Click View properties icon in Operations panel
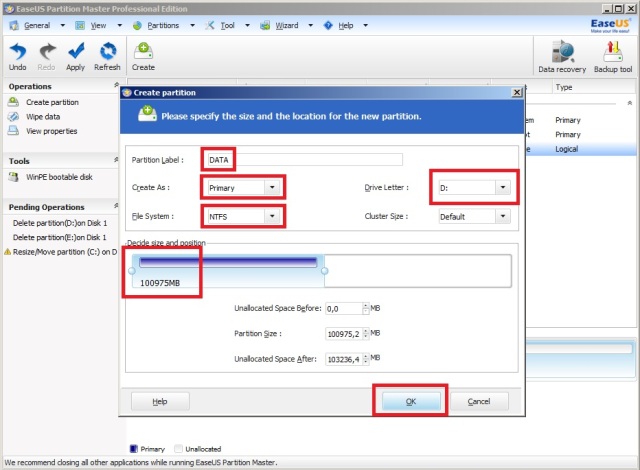Screen dimensions: 640x470 (x=13, y=131)
